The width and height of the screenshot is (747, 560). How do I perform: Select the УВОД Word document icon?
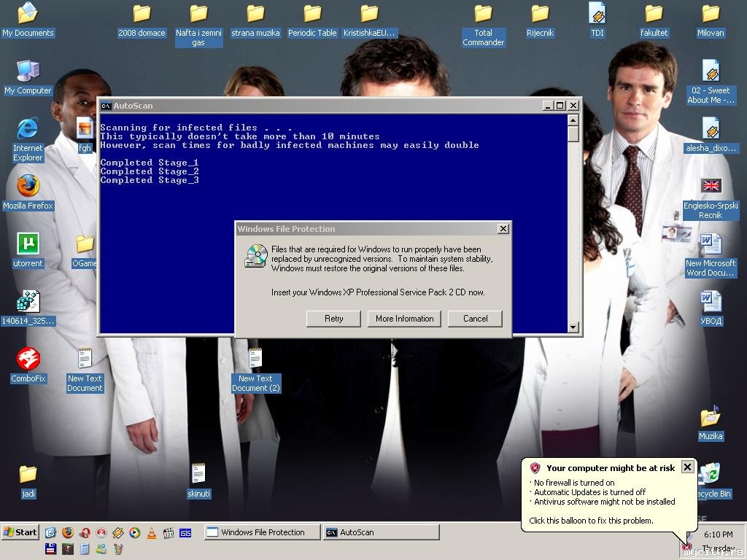pyautogui.click(x=711, y=308)
